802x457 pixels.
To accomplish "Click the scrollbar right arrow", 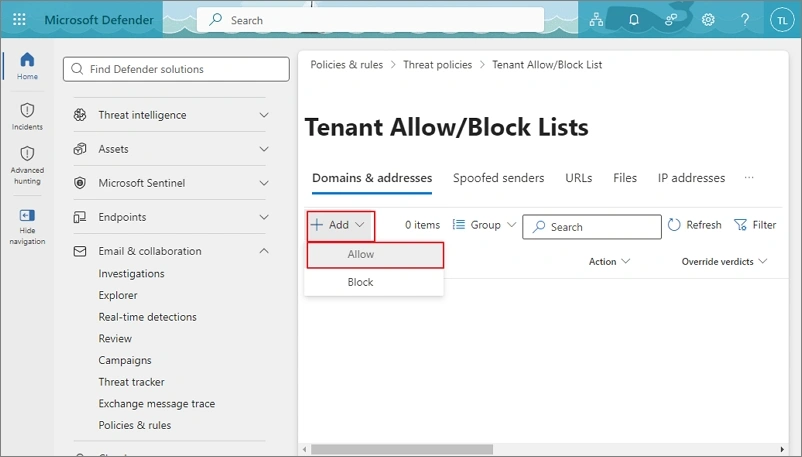I will [782, 449].
